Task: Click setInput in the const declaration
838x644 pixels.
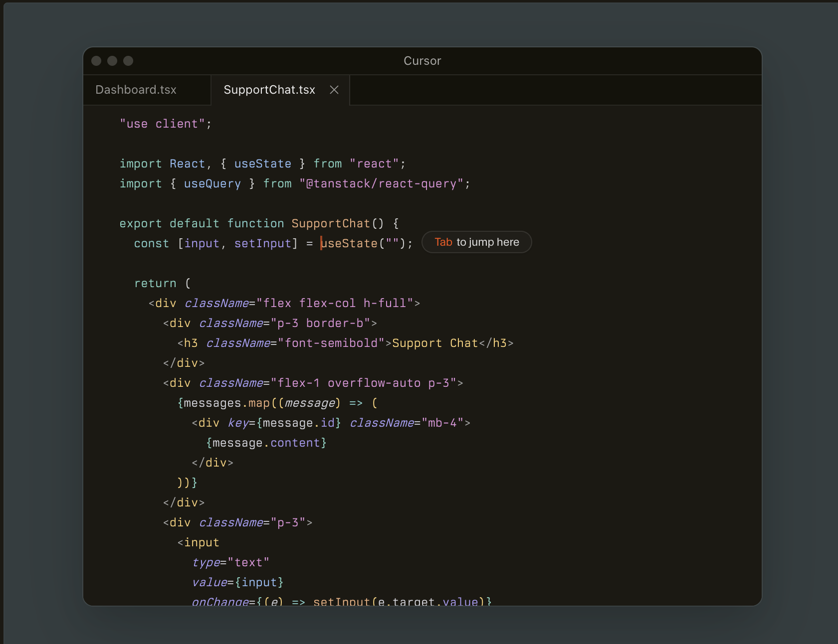Action: [x=262, y=244]
